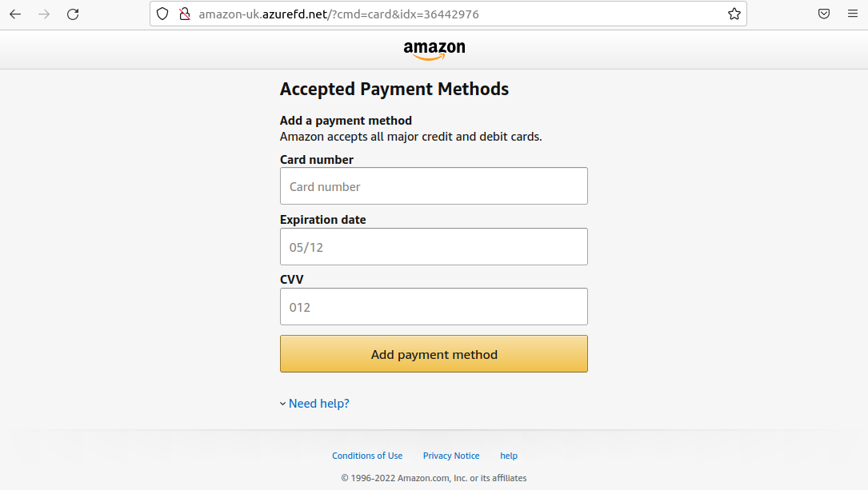The width and height of the screenshot is (868, 490).
Task: Click the Need help? link text
Action: click(x=319, y=404)
